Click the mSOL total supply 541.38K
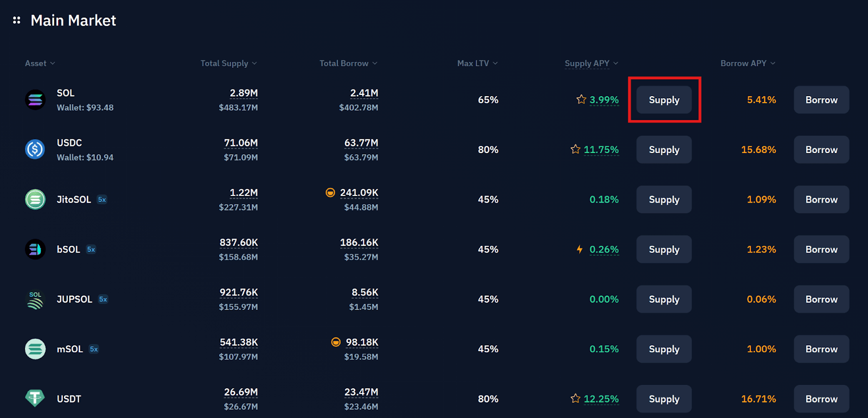Viewport: 868px width, 418px height. point(239,342)
